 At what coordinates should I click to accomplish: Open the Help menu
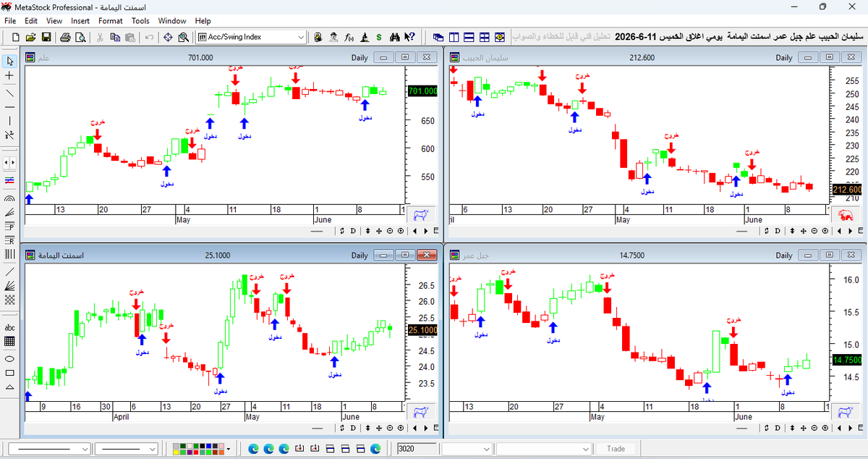(x=203, y=21)
